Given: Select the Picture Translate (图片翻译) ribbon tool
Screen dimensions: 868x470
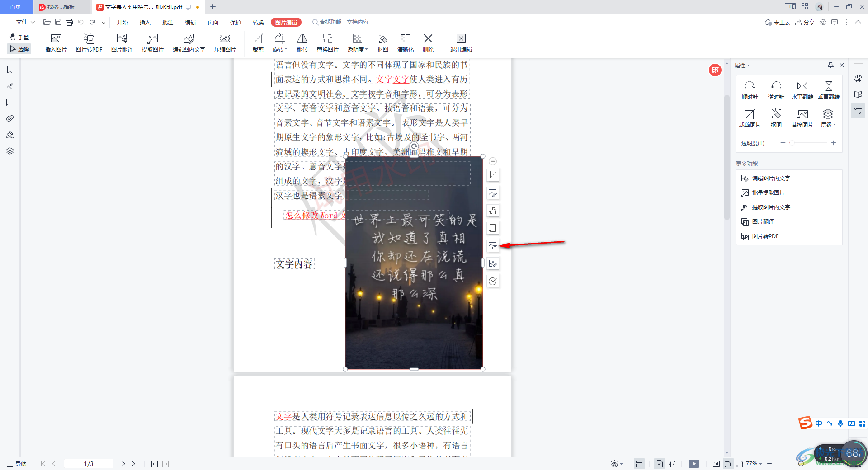Looking at the screenshot, I should point(122,43).
